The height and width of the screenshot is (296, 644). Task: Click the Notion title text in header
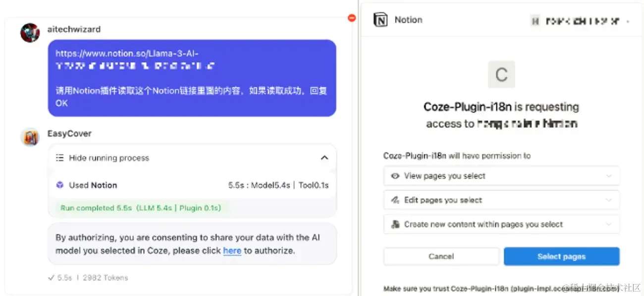click(408, 20)
